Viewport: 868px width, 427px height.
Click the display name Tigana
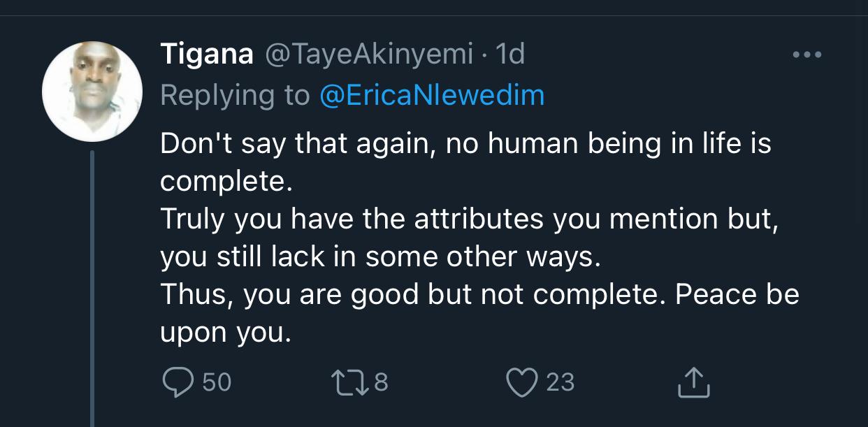207,55
